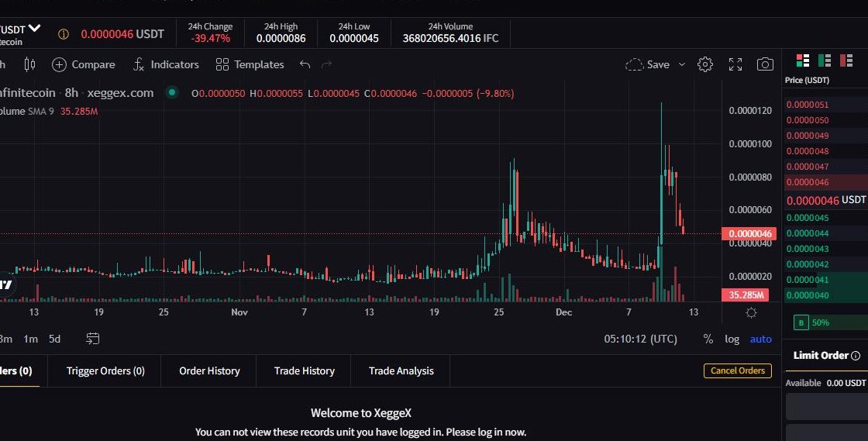868x441 pixels.
Task: Select bid price 0.0000042 in order book
Action: [808, 264]
